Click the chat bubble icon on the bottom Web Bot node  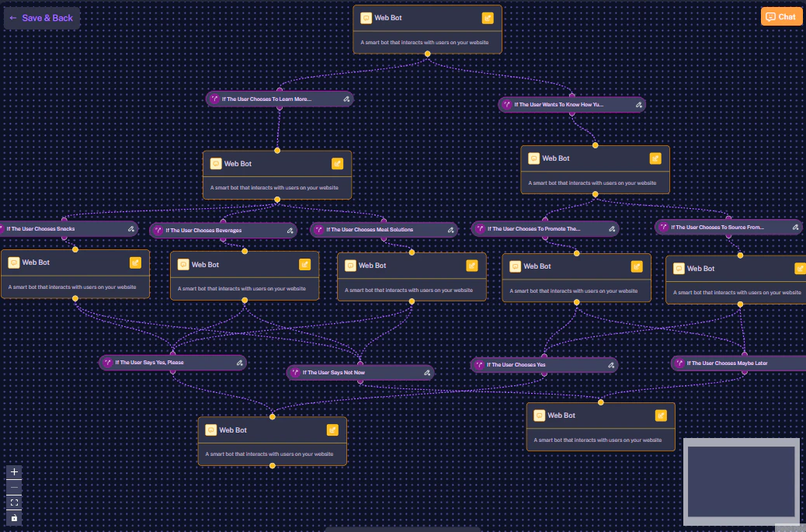[210, 429]
